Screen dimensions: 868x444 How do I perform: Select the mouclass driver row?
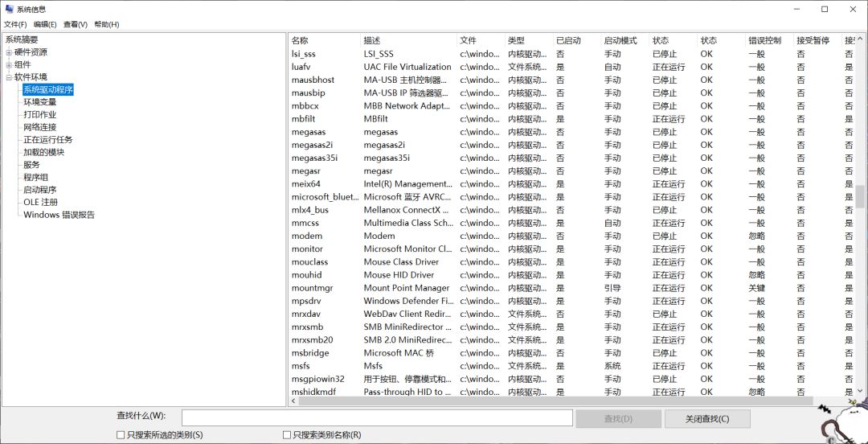point(572,261)
